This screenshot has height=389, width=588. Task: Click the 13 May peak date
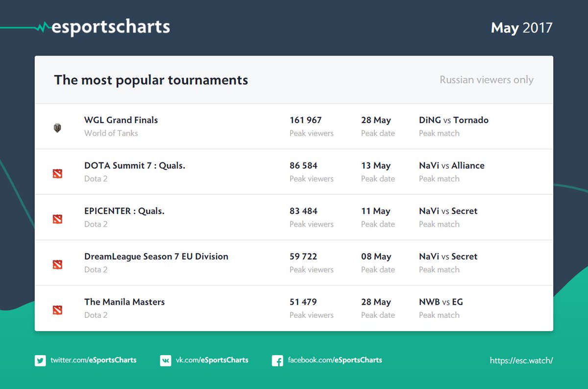pyautogui.click(x=376, y=166)
